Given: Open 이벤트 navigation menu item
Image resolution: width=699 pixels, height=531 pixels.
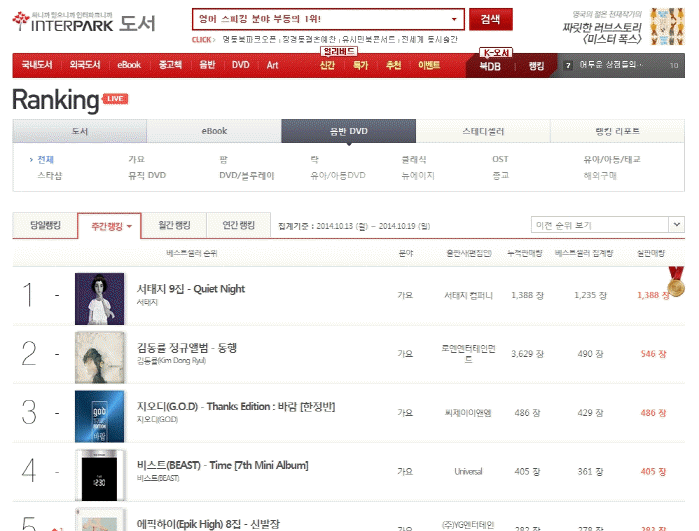Looking at the screenshot, I should click(429, 66).
